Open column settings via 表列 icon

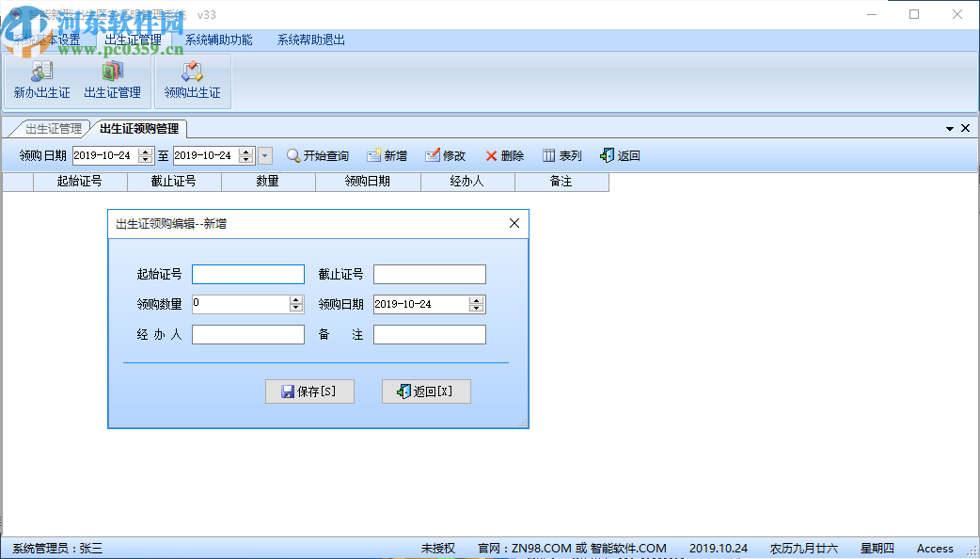tap(561, 155)
